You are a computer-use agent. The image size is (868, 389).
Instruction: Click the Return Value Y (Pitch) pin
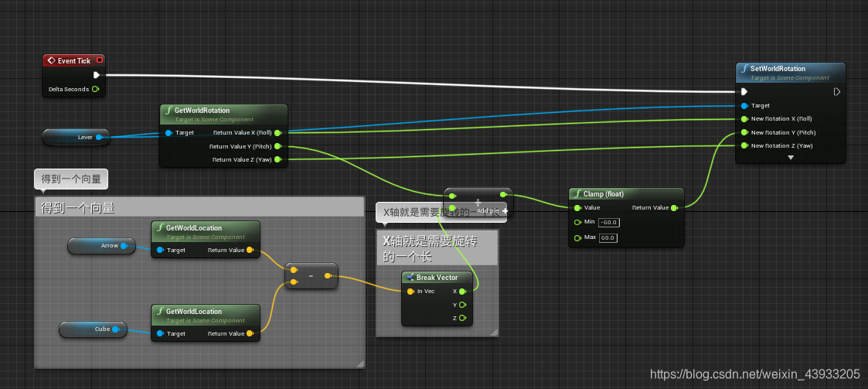[277, 146]
